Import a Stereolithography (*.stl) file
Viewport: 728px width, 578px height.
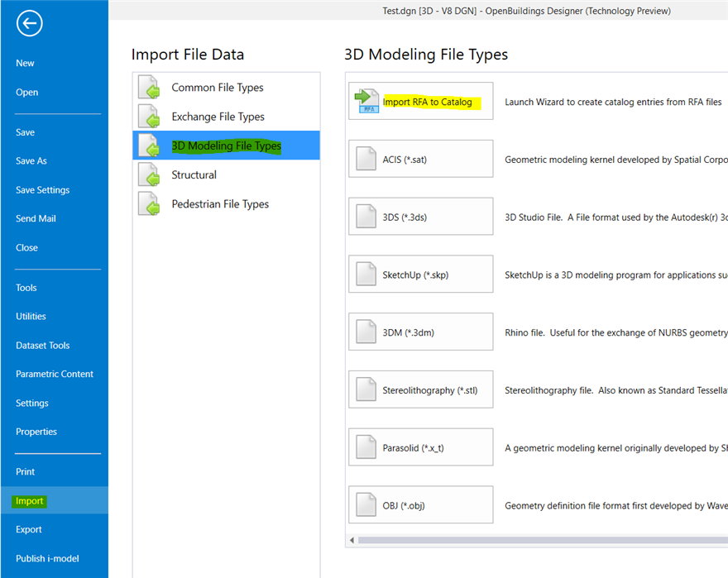pyautogui.click(x=420, y=389)
